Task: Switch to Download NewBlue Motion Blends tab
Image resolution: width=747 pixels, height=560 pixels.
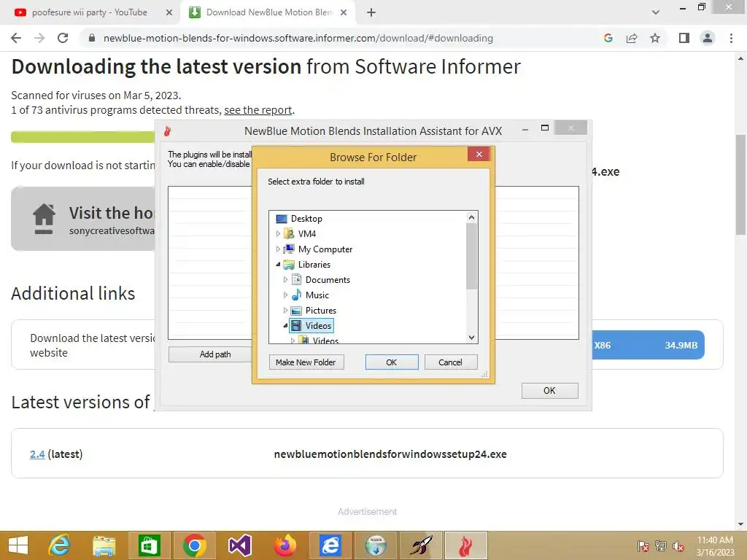Action: pos(269,12)
